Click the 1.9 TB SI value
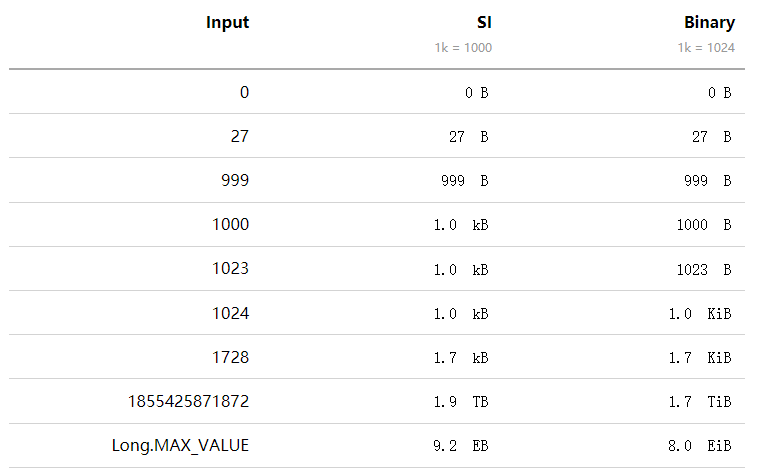 461,401
